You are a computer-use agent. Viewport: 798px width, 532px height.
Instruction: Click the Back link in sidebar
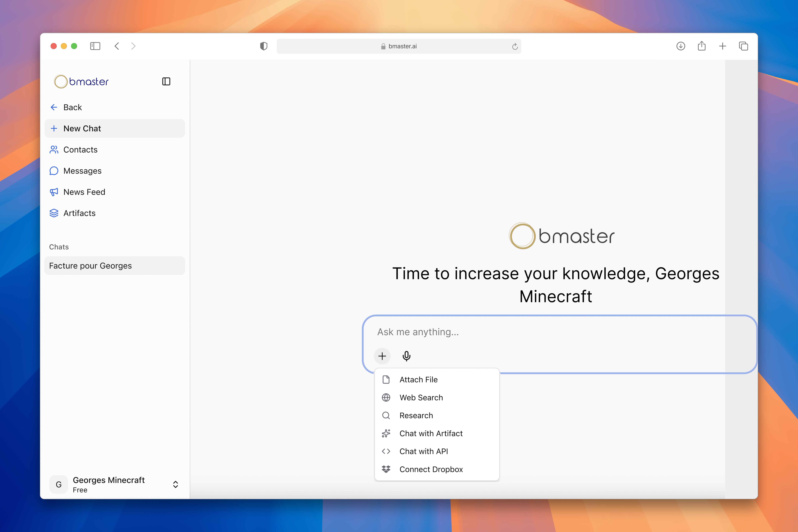click(x=72, y=107)
